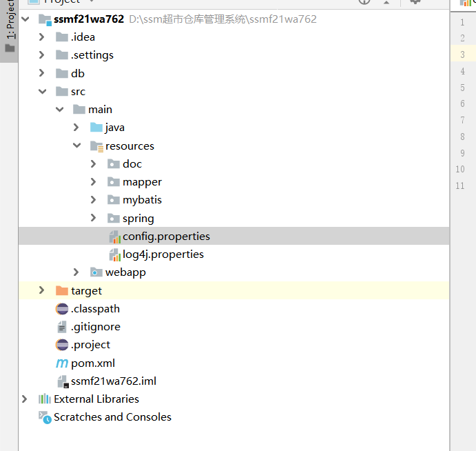Collapse the resources folder
Image resolution: width=476 pixels, height=451 pixels.
point(76,146)
